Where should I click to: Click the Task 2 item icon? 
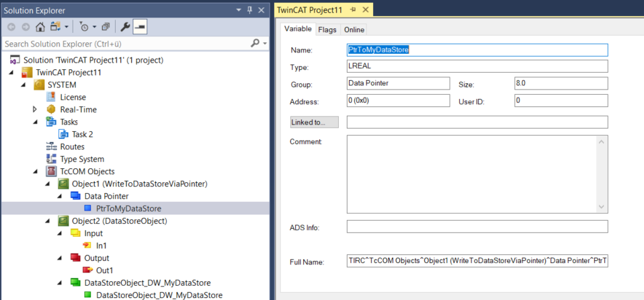tap(64, 134)
